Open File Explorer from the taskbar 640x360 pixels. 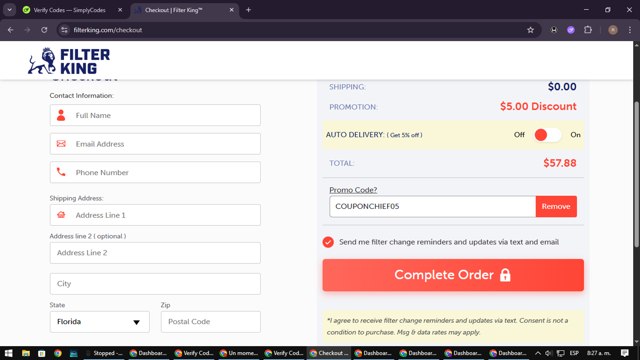25,353
